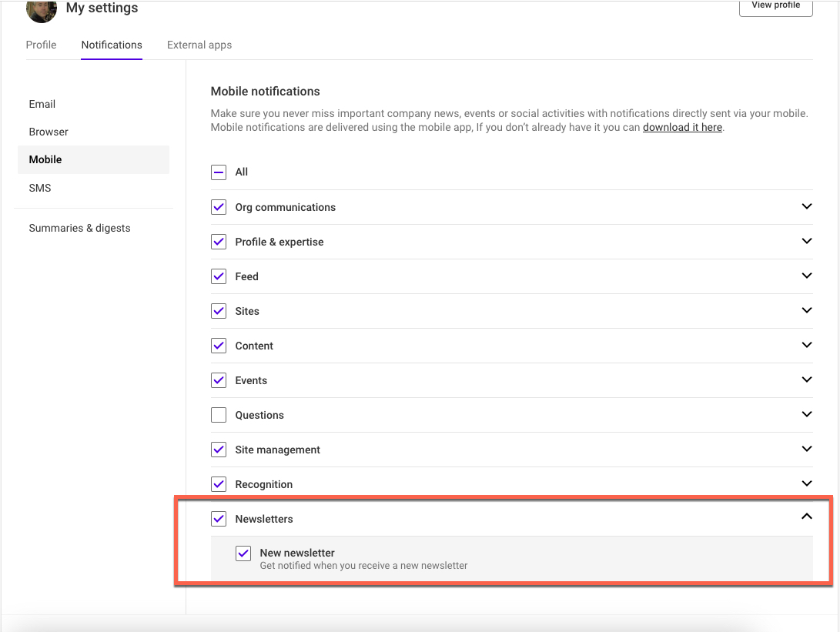Toggle the Sites notifications checkbox
Screen dimensions: 840x632
click(219, 310)
